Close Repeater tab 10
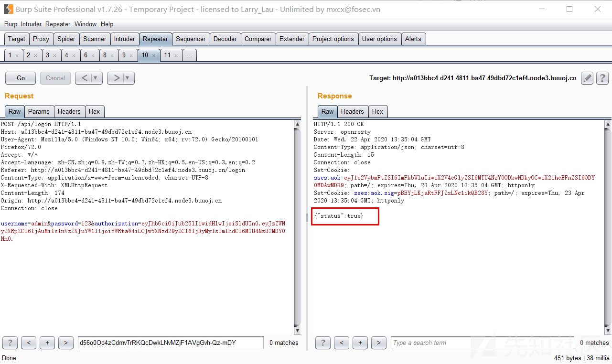 (154, 56)
